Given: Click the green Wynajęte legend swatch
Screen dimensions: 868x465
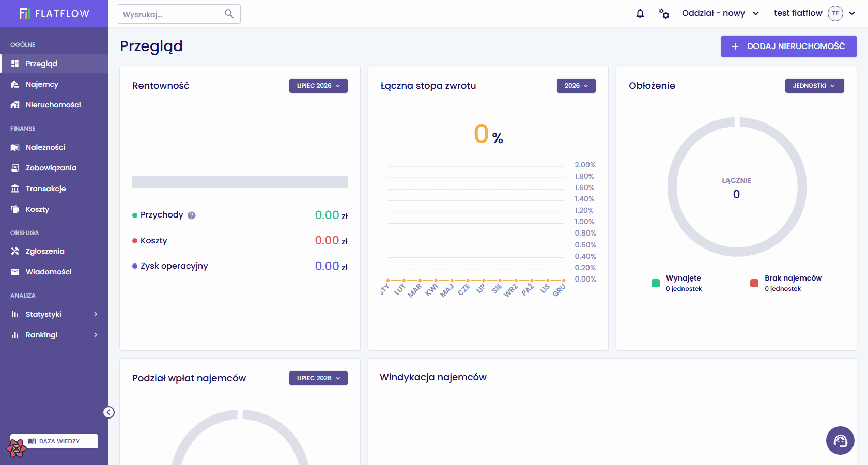Looking at the screenshot, I should [656, 283].
